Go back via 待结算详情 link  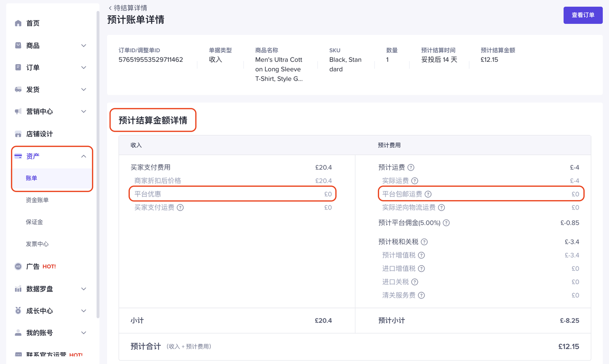(x=128, y=8)
